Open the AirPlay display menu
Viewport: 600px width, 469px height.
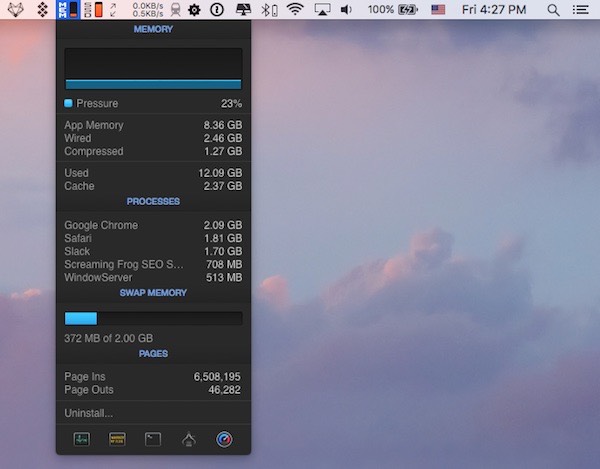(x=322, y=10)
